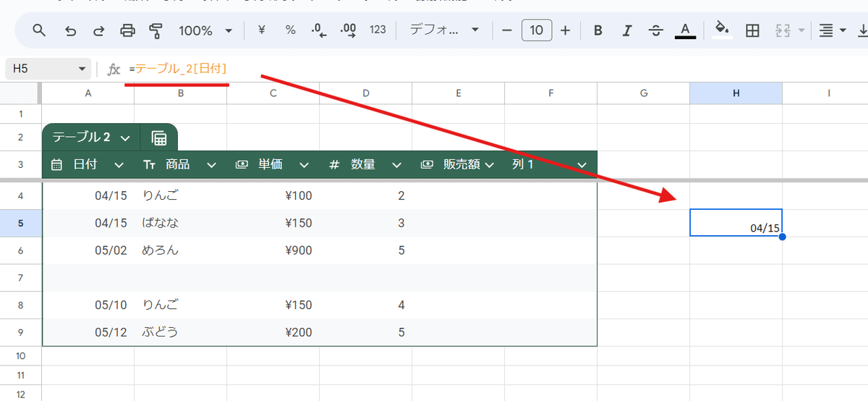868x401 pixels.
Task: Click the font size field showing 10
Action: coord(537,30)
